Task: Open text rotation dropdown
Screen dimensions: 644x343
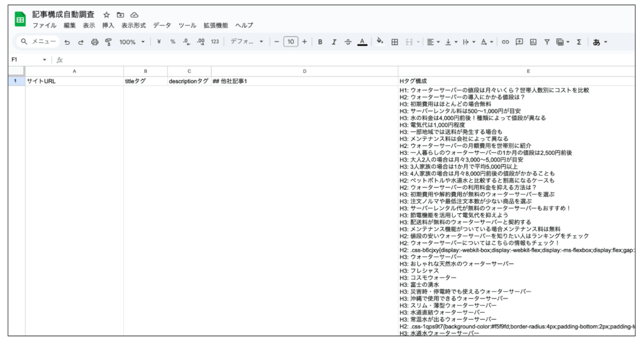Action: pos(487,42)
